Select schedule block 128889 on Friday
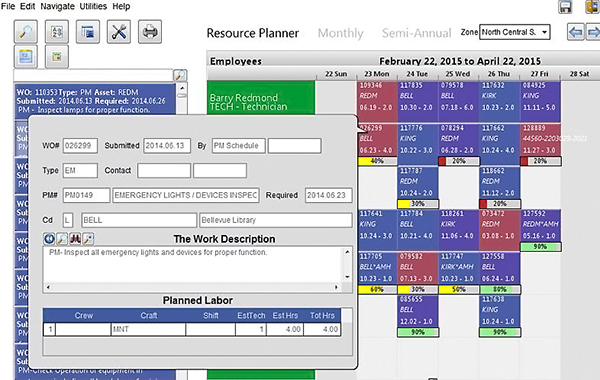Viewport: 600px width, 380px height. coord(540,140)
